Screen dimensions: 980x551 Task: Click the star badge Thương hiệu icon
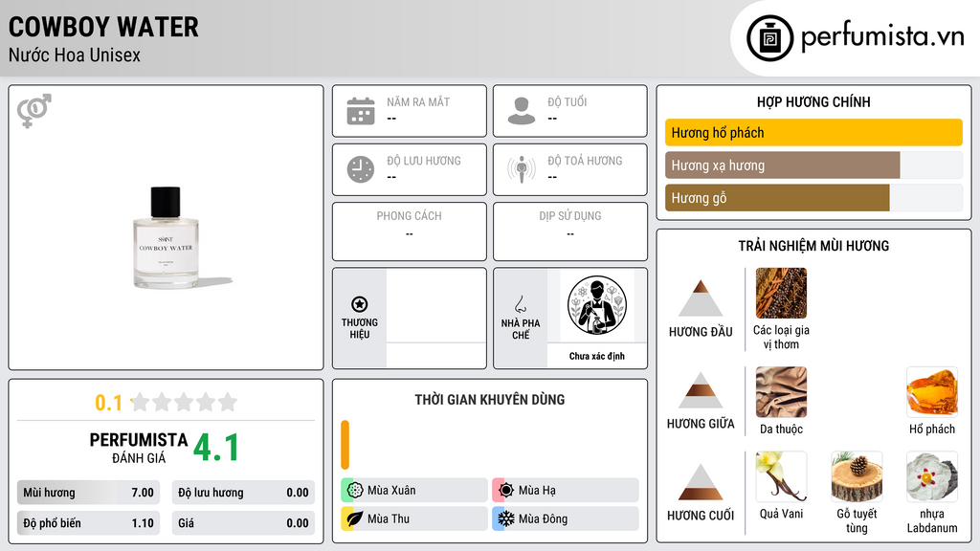[x=360, y=304]
